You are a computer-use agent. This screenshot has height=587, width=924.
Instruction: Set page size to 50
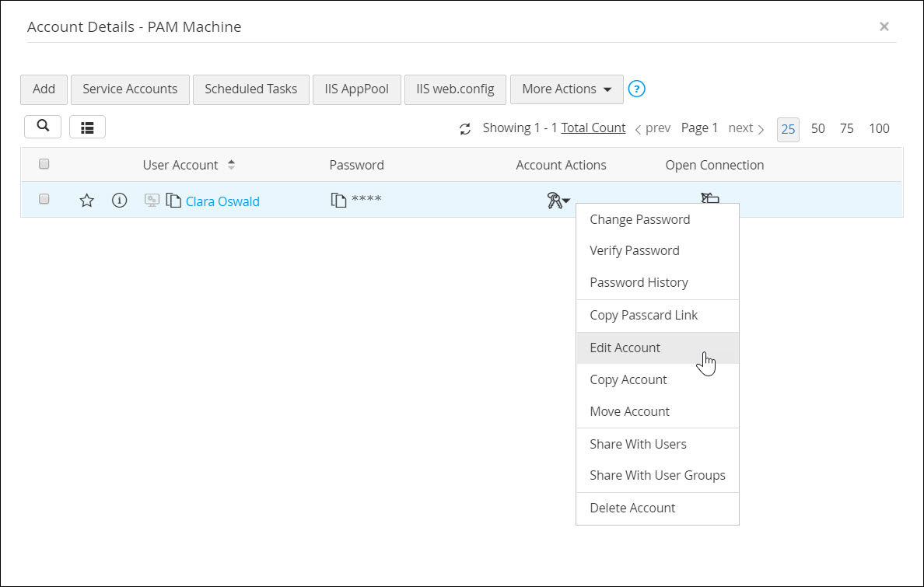(818, 128)
